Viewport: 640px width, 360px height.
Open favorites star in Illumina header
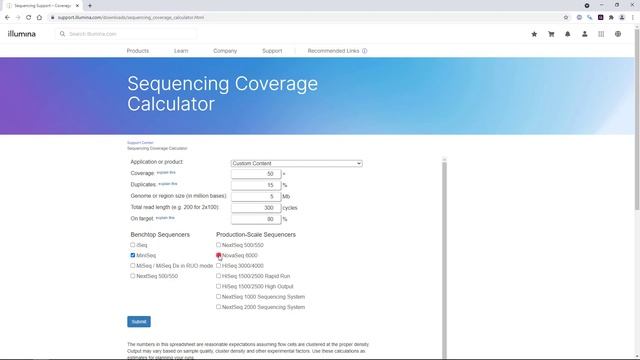point(534,34)
